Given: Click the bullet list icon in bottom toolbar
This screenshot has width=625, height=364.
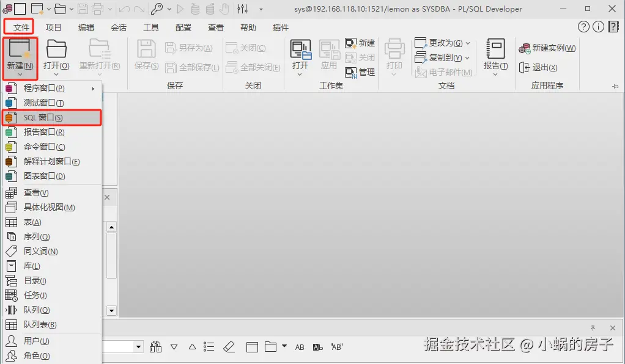Looking at the screenshot, I should tap(209, 346).
